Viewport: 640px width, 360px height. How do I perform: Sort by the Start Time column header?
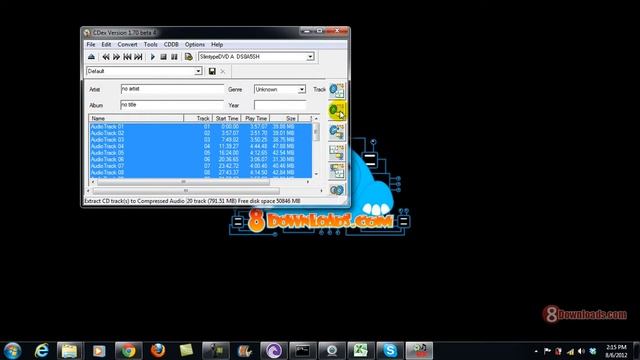(227, 118)
